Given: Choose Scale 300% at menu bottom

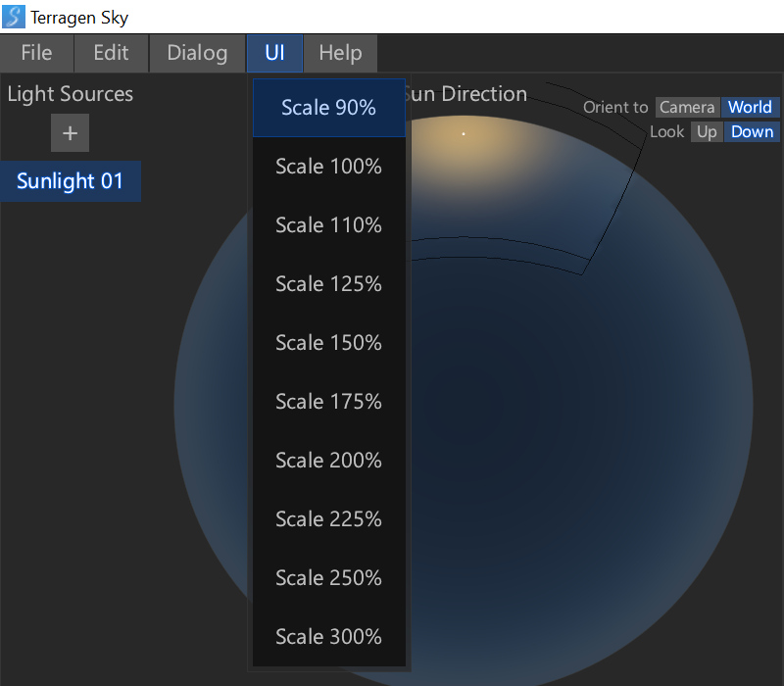Looking at the screenshot, I should 328,637.
